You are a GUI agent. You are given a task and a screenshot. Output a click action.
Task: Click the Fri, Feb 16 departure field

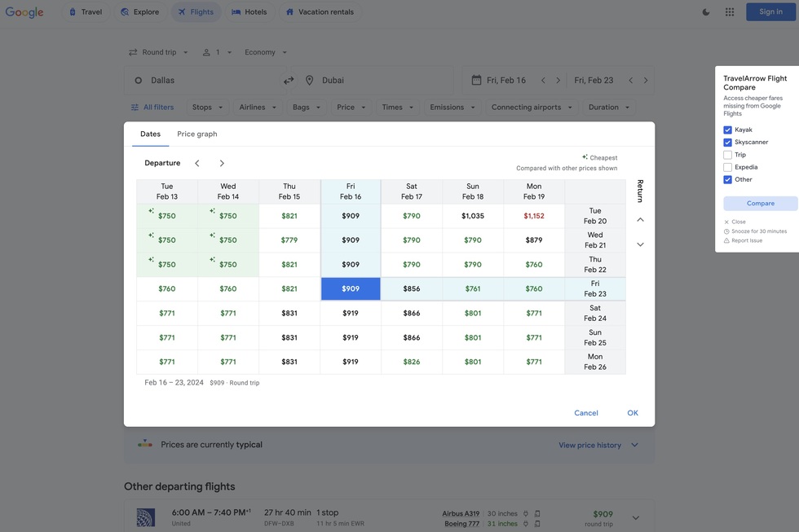pyautogui.click(x=506, y=81)
